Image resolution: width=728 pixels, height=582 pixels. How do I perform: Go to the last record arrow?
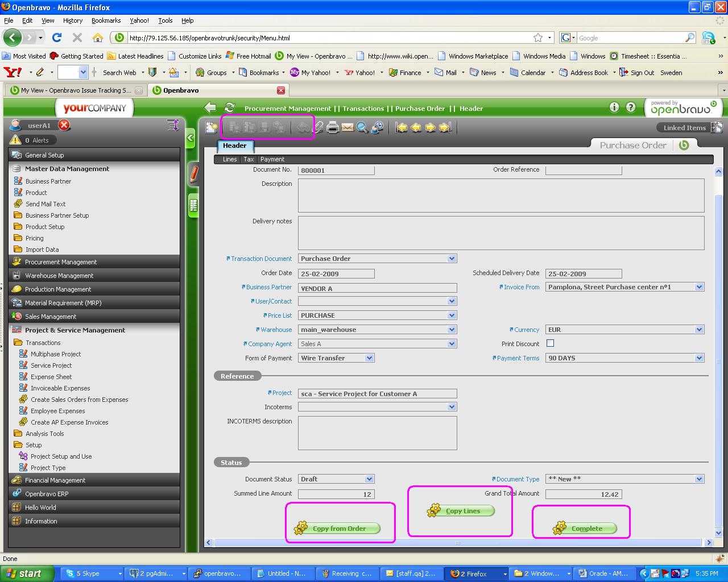coord(445,127)
